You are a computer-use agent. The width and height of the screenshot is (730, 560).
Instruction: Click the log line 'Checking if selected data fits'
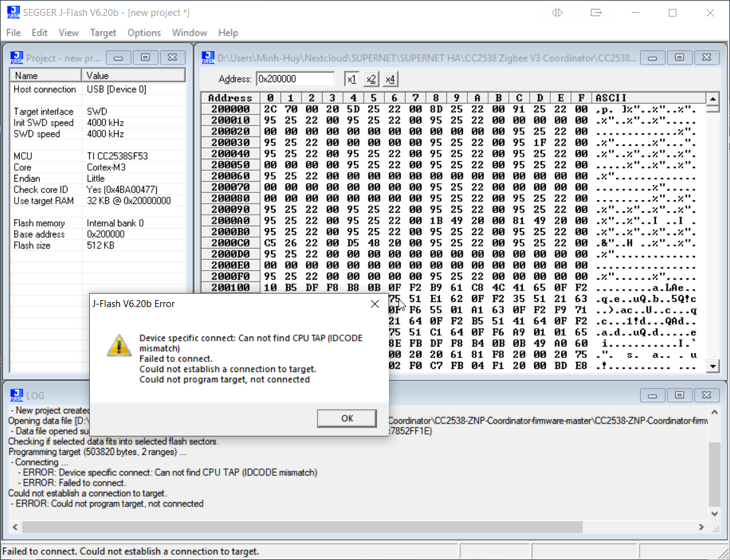[113, 442]
